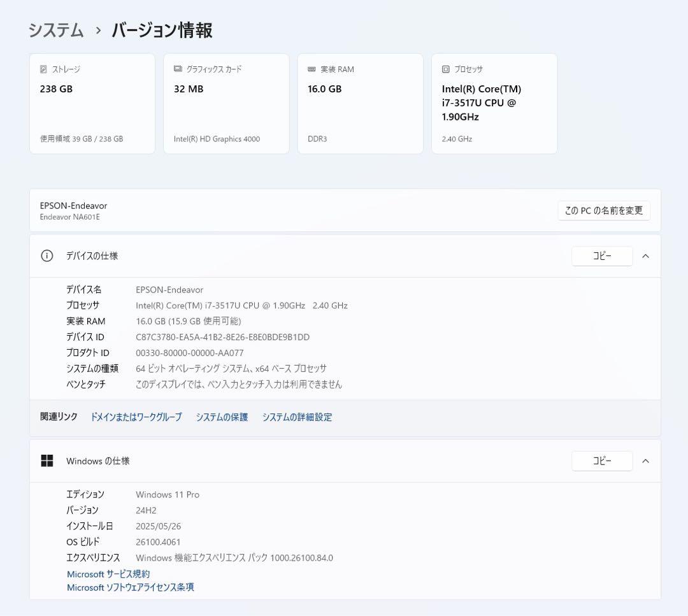Open Microsoft サービス規約 link
The width and height of the screenshot is (688, 616).
(x=108, y=574)
